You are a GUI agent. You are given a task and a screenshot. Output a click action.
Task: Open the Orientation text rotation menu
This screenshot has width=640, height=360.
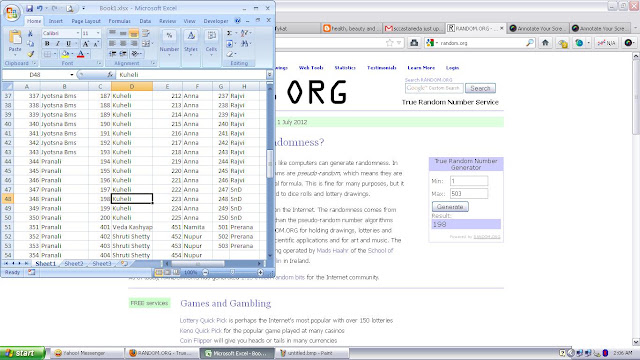coord(136,54)
